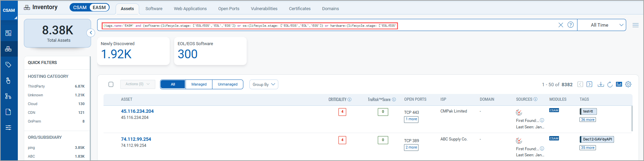Image resolution: width=644 pixels, height=161 pixels.
Task: Go to previous page of results
Action: pyautogui.click(x=580, y=84)
